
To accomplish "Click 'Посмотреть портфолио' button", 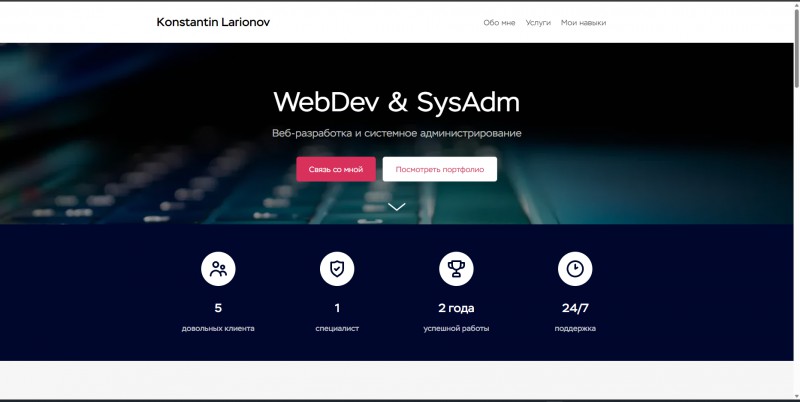I will (439, 169).
